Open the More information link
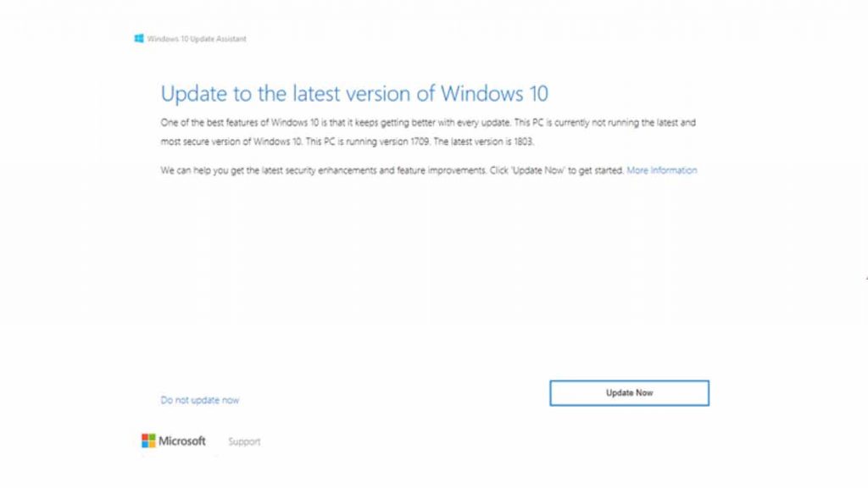Image resolution: width=868 pixels, height=488 pixels. tap(661, 170)
